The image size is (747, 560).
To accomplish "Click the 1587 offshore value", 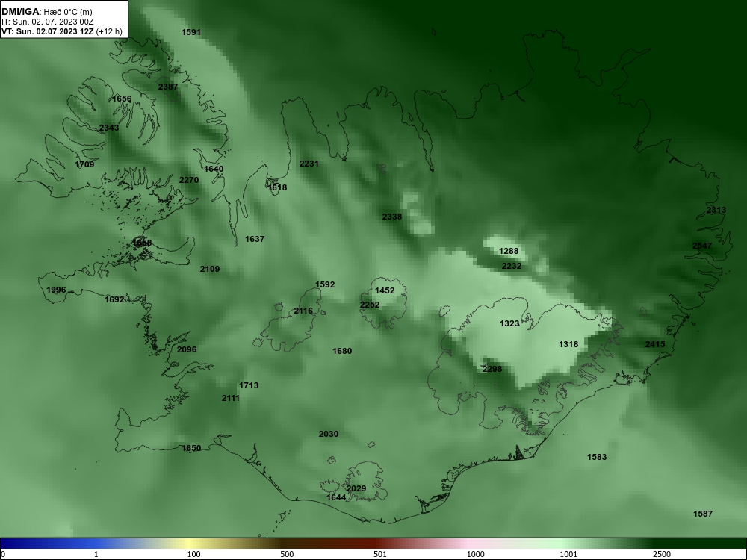I will coord(703,514).
